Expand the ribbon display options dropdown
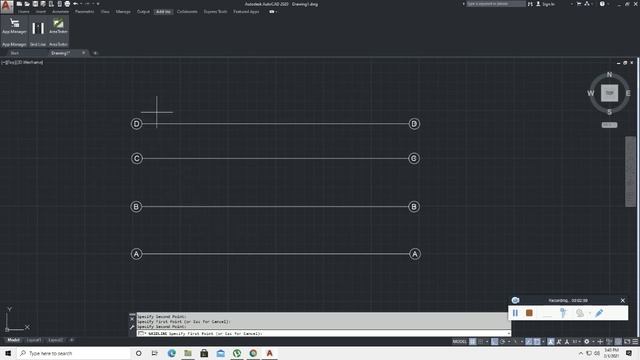 click(x=276, y=12)
